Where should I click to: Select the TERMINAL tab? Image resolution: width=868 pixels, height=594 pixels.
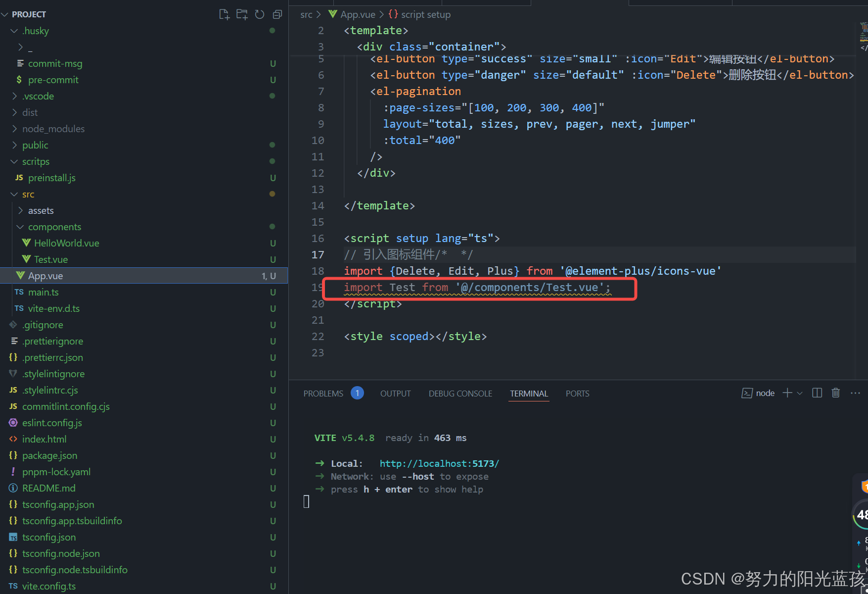pos(529,394)
